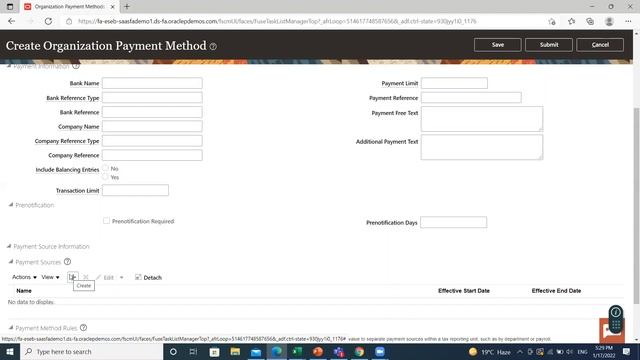The image size is (640, 360).
Task: Open help icon next to Payment Sources
Action: pyautogui.click(x=67, y=262)
